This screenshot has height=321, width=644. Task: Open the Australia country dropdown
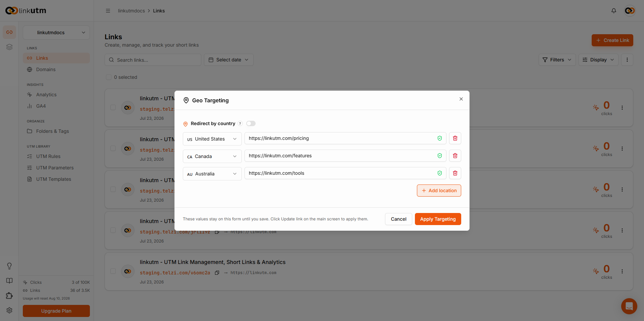point(212,174)
